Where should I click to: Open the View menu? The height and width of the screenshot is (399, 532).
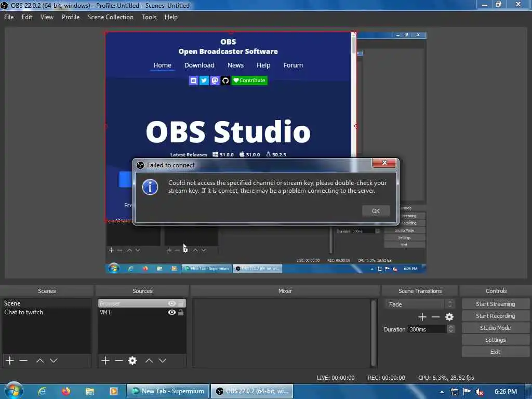point(47,17)
